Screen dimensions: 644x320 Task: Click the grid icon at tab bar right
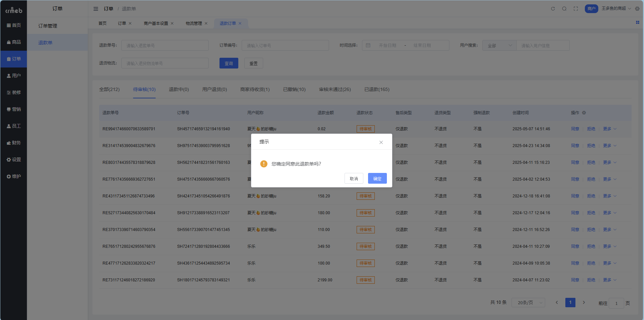(637, 22)
